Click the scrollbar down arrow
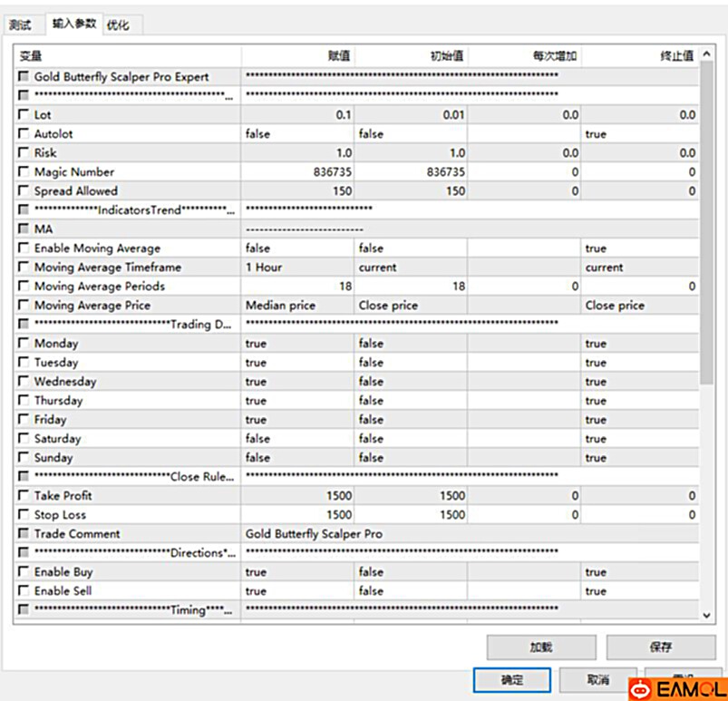728x701 pixels. [708, 616]
